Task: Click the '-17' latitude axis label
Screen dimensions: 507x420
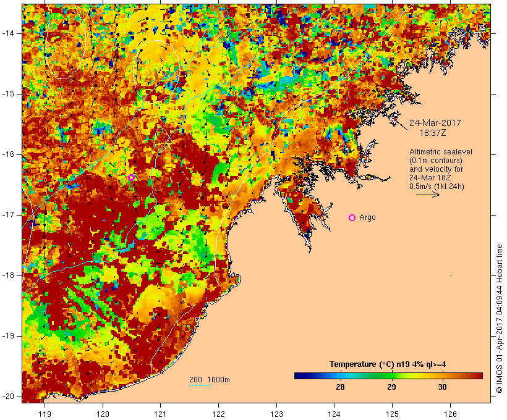Action: pyautogui.click(x=7, y=215)
